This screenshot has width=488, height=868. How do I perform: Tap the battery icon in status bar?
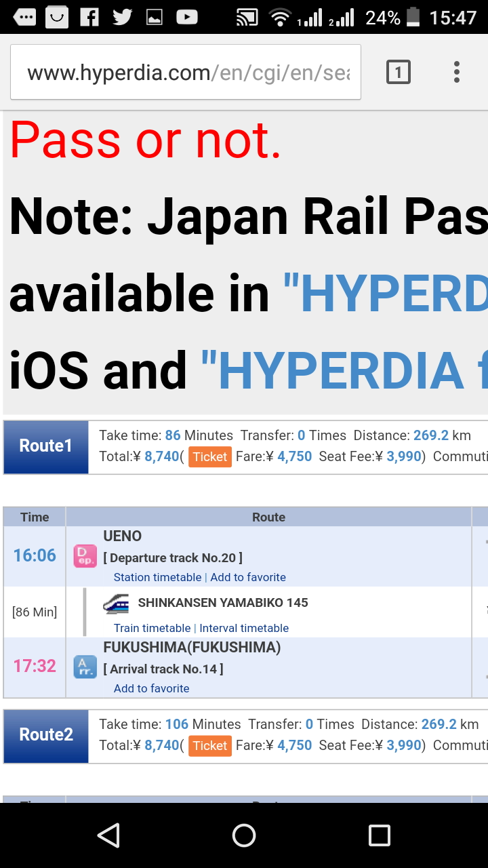[x=413, y=17]
